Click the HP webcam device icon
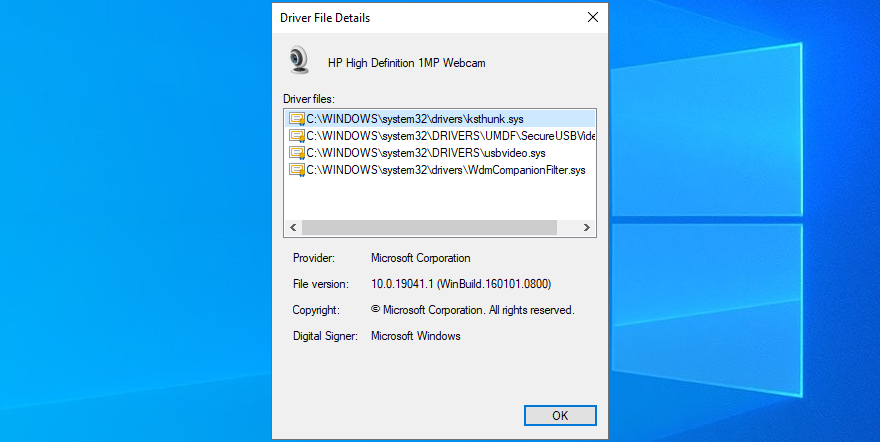The image size is (880, 442). click(299, 60)
